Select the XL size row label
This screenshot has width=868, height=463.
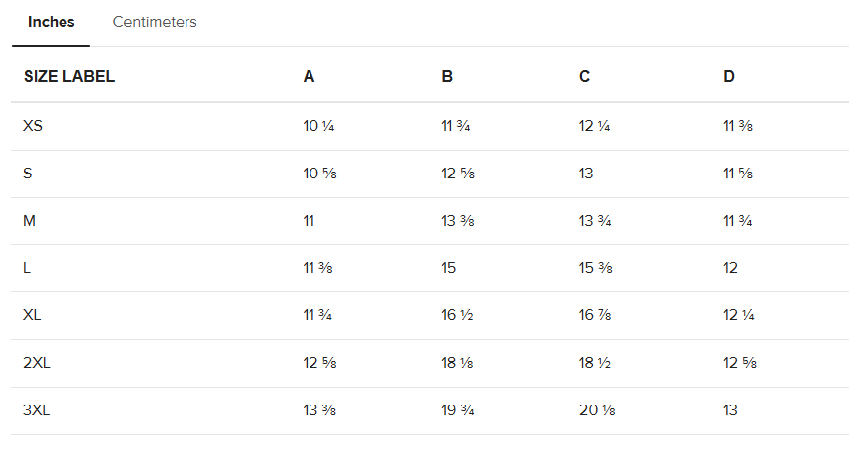pyautogui.click(x=32, y=315)
